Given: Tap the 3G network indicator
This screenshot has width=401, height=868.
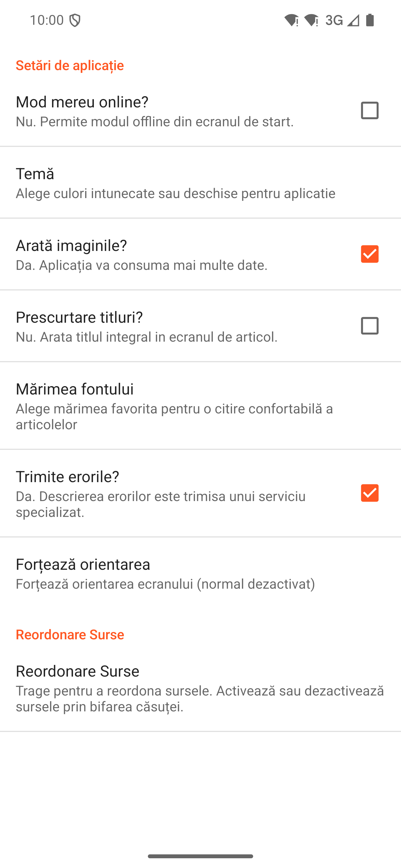Looking at the screenshot, I should [x=334, y=21].
